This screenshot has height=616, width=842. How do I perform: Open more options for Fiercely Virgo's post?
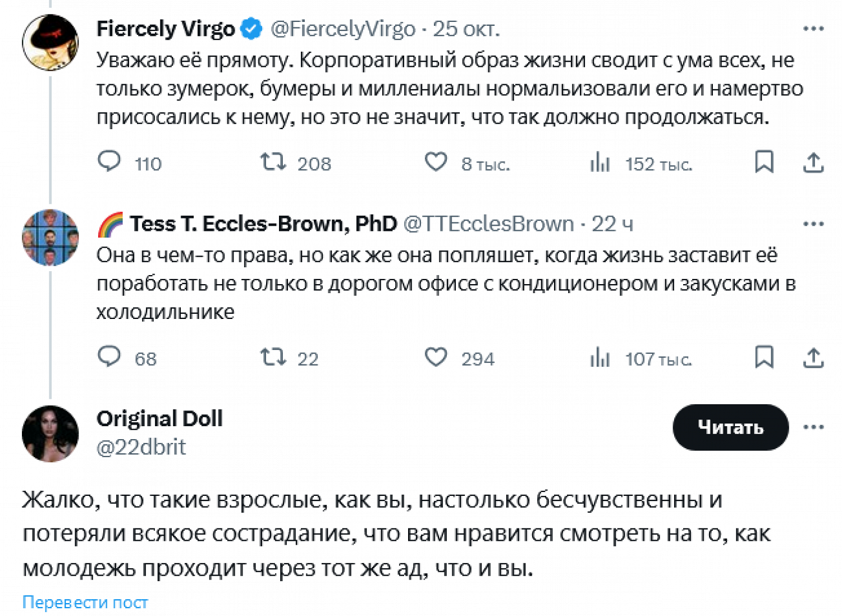click(x=813, y=29)
